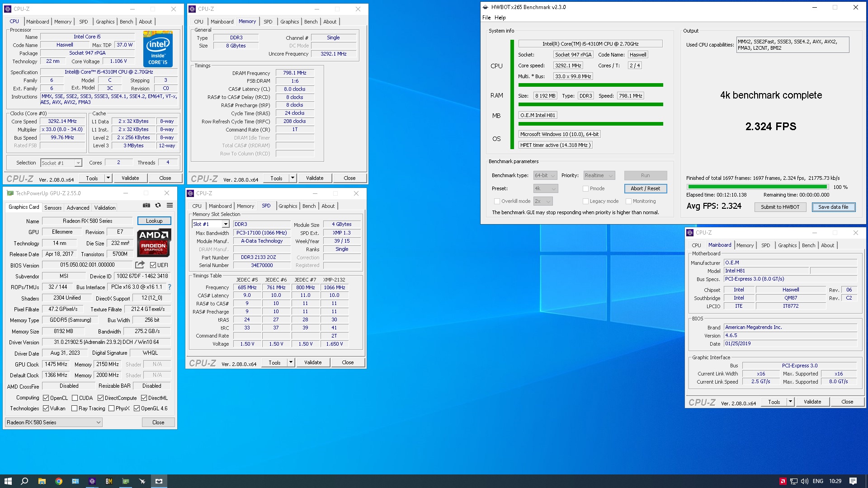The image size is (868, 488).
Task: Click the AMD Radeon graphics logo
Action: click(x=154, y=243)
